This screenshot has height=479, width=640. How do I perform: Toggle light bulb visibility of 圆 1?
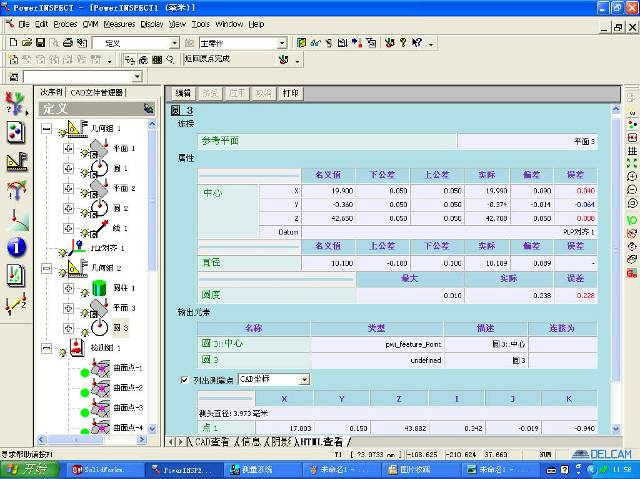[x=84, y=173]
